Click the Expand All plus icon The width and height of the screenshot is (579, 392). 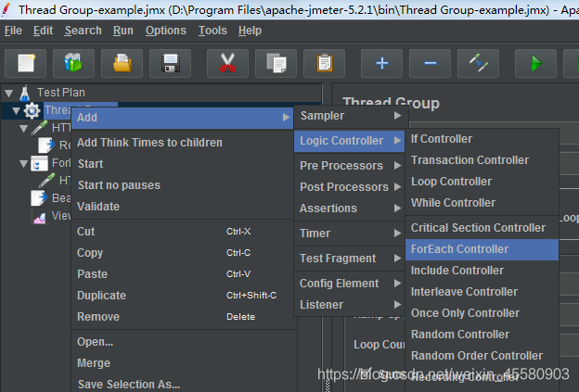(381, 63)
